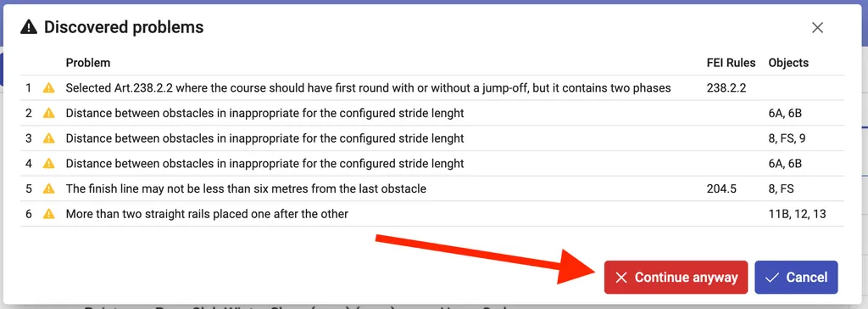Viewport: 868px width, 309px height.
Task: Close the Discovered problems dialog
Action: [817, 28]
